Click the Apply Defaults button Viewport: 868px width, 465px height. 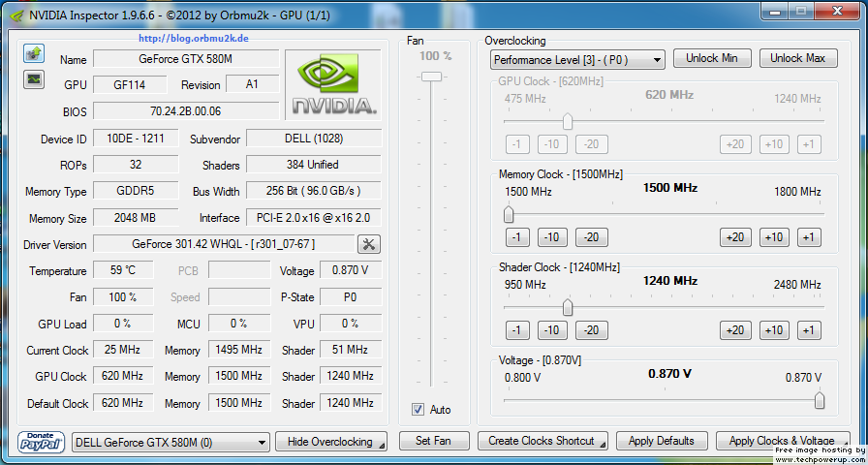pyautogui.click(x=662, y=441)
